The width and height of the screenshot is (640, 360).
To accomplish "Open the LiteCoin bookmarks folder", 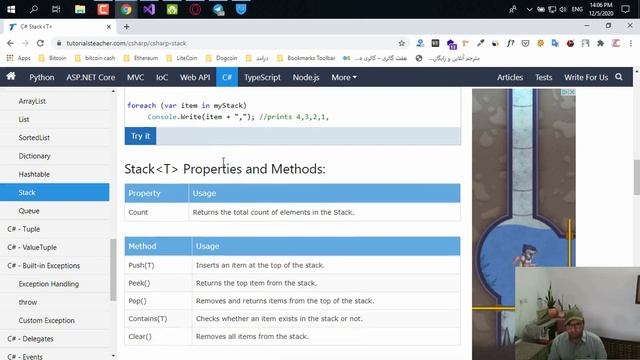I will (x=182, y=58).
